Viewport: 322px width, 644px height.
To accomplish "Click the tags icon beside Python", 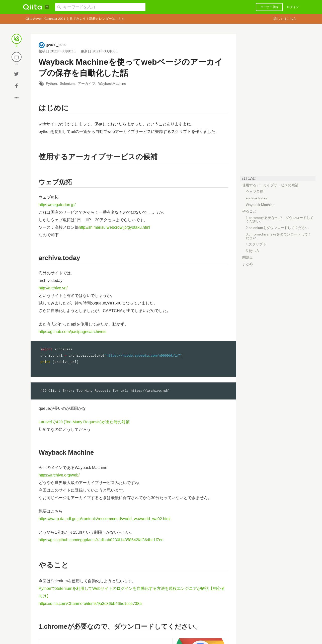I will pyautogui.click(x=41, y=84).
